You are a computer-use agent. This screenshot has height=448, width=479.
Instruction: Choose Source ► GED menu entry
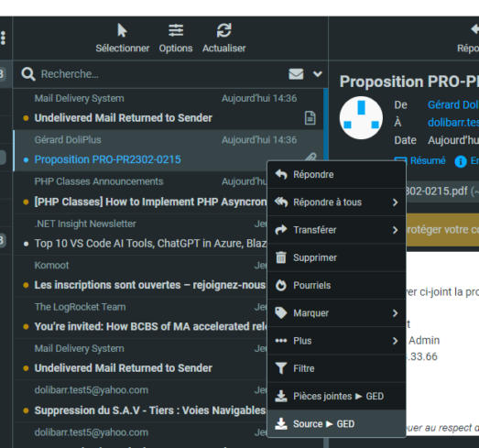coord(337,424)
